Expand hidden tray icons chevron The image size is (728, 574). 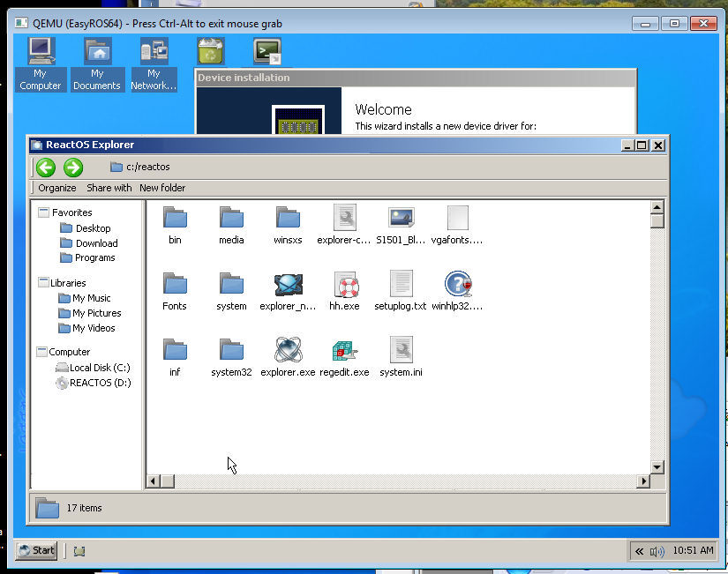[x=640, y=551]
